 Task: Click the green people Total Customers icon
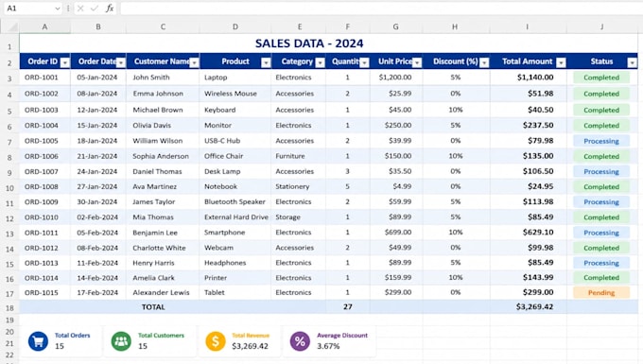121,341
